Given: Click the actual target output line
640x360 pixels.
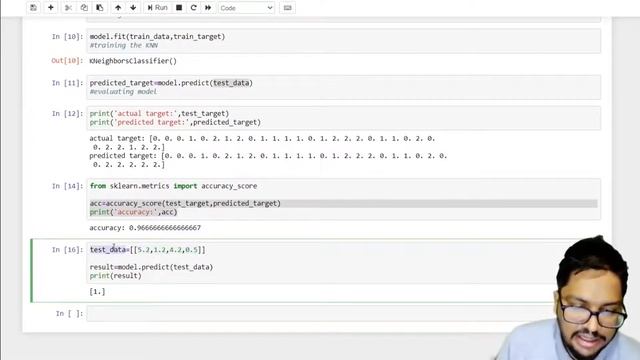Looking at the screenshot, I should pos(262,139).
